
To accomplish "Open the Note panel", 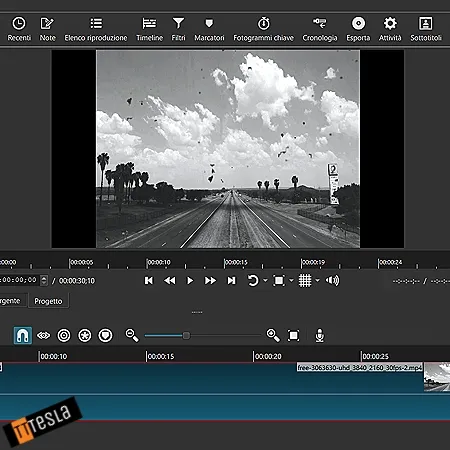I will point(47,29).
